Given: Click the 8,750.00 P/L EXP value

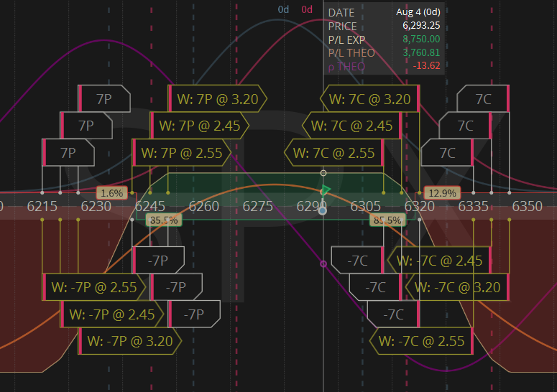Looking at the screenshot, I should click(421, 39).
